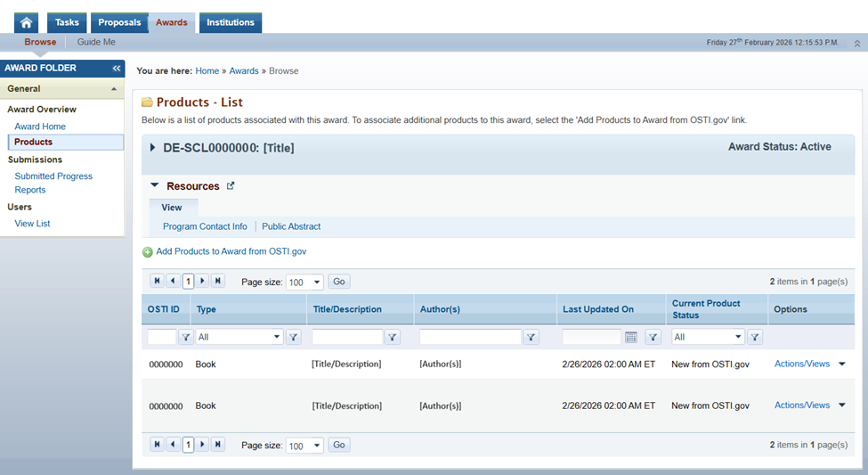Go to the first page using the top pager
This screenshot has height=475, width=868.
pyautogui.click(x=158, y=281)
